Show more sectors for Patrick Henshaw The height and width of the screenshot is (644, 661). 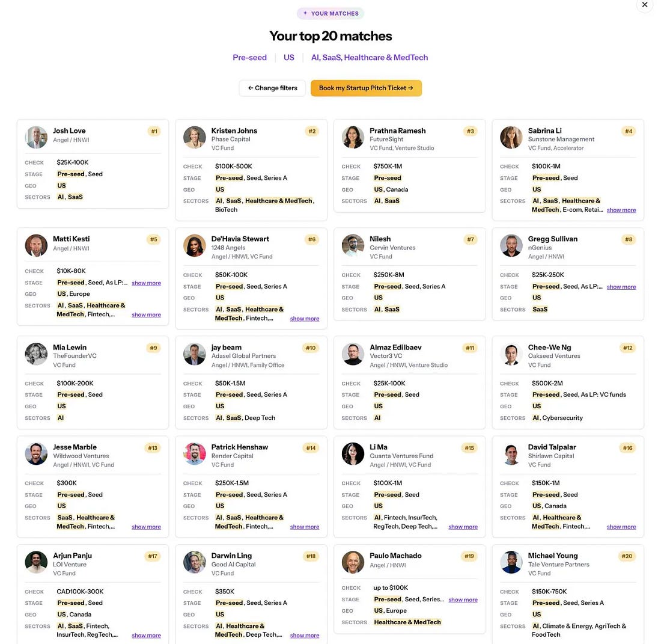[305, 527]
